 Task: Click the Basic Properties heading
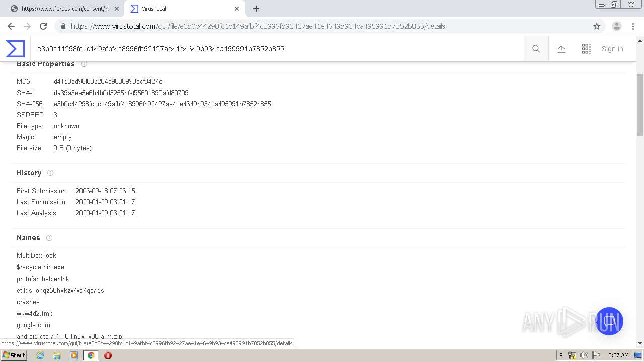(46, 64)
